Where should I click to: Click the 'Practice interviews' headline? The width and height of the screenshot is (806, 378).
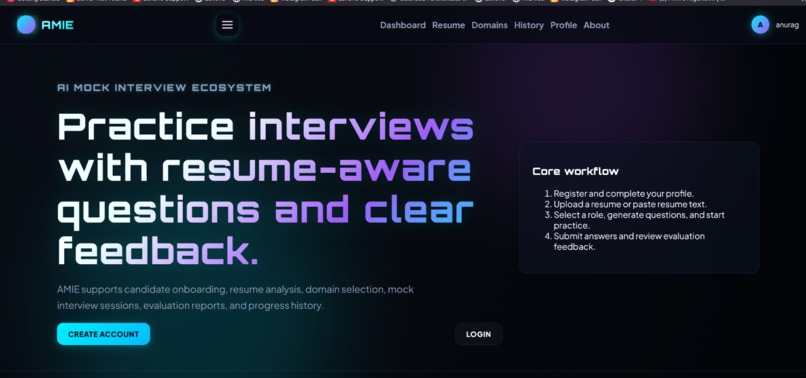(266, 127)
